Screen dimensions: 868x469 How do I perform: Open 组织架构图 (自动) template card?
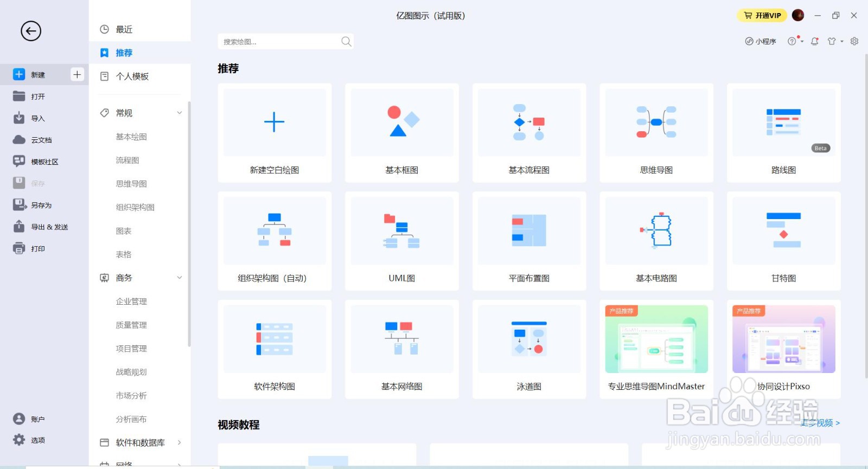click(x=275, y=241)
